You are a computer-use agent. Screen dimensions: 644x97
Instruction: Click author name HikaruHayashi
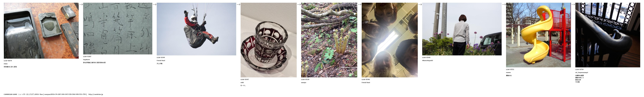(427, 61)
